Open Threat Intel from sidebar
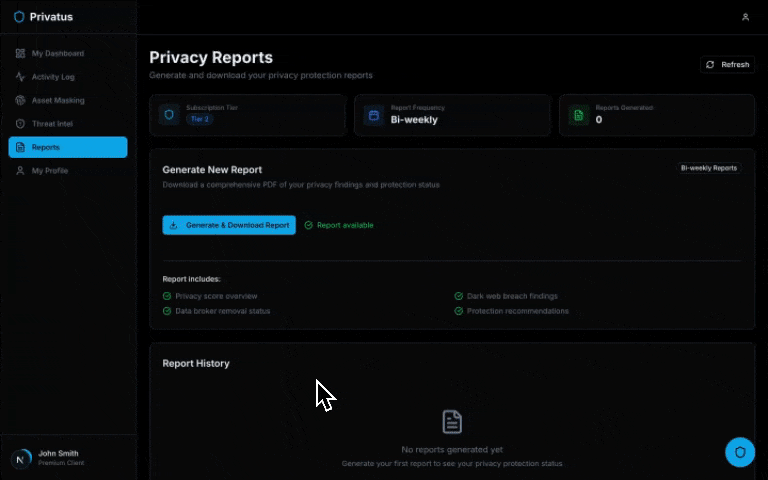Screen dimensions: 768x480 pos(52,124)
